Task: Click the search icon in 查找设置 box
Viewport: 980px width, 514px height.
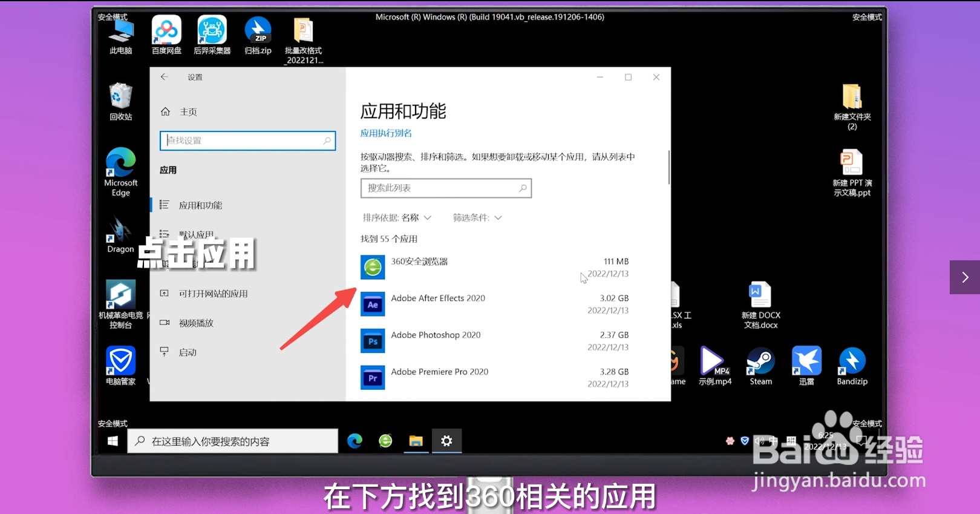Action: pos(327,140)
